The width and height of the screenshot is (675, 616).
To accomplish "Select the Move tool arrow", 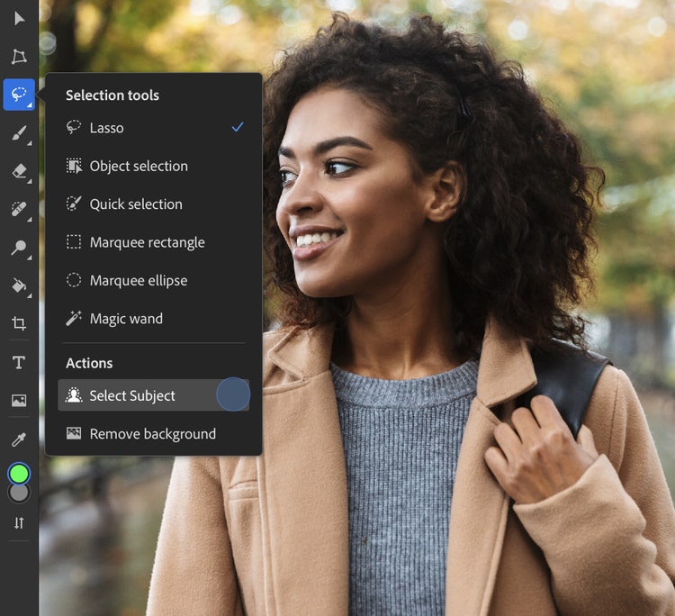I will (19, 18).
